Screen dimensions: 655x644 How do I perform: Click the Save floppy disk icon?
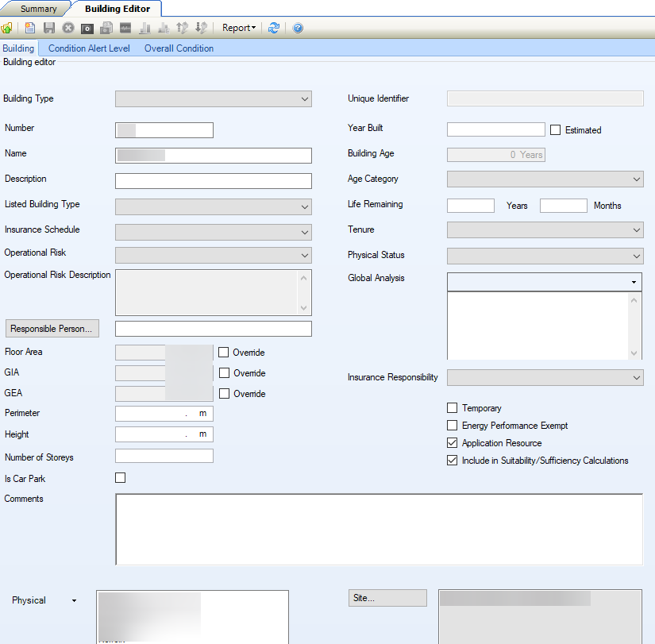tap(49, 28)
